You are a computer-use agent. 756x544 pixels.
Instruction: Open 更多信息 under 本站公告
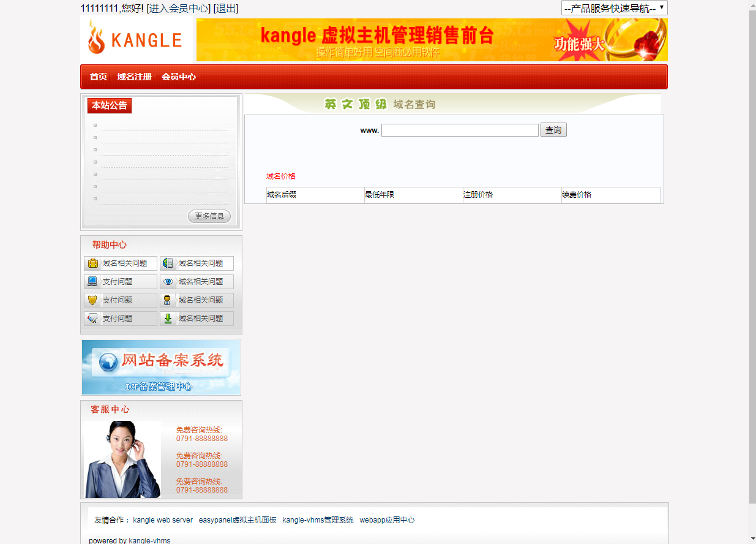(209, 216)
